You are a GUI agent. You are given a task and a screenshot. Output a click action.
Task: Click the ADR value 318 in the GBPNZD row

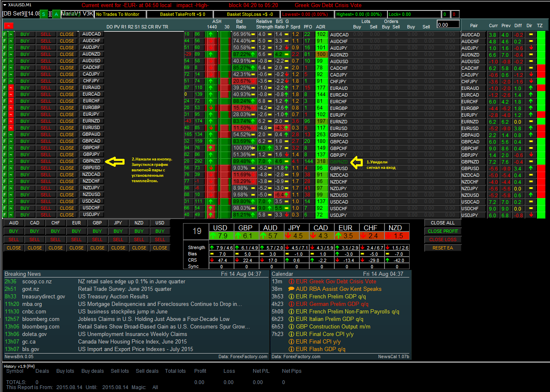pyautogui.click(x=321, y=161)
